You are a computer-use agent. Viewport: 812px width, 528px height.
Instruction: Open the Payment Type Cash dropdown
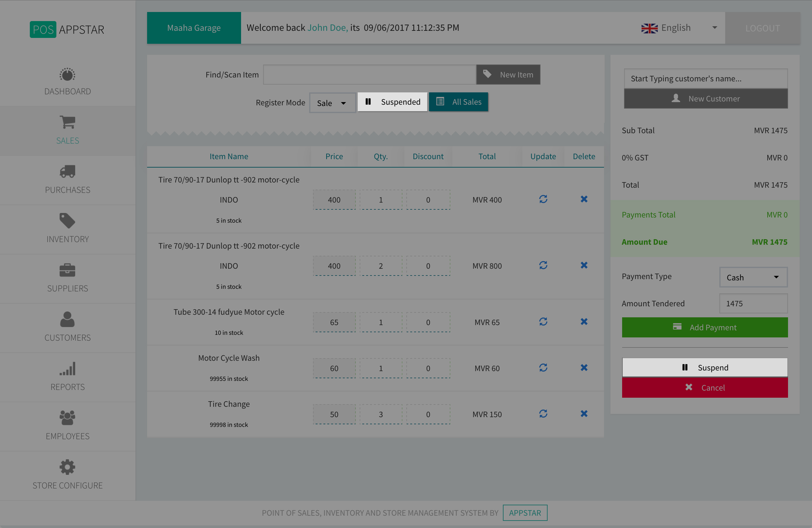753,277
